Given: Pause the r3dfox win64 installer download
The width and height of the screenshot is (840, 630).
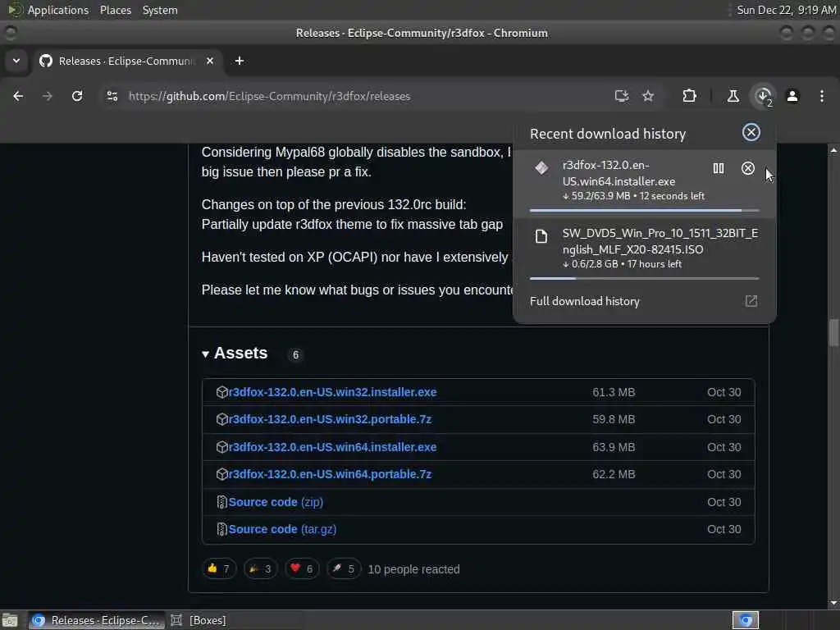Looking at the screenshot, I should (719, 168).
